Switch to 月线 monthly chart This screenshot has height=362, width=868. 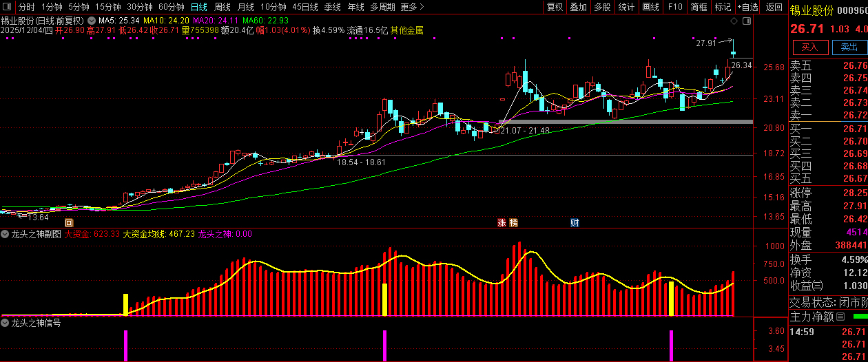(246, 7)
